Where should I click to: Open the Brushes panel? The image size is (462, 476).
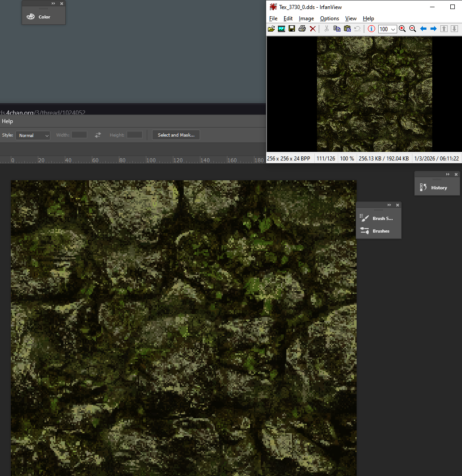pyautogui.click(x=380, y=231)
